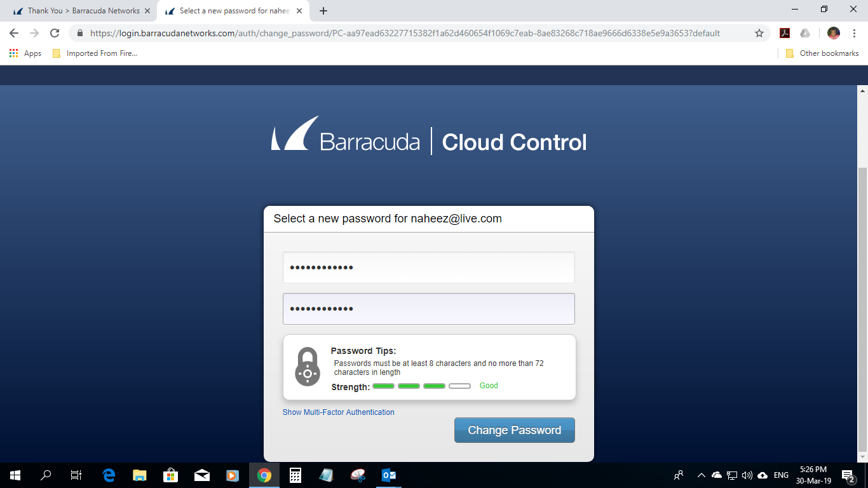The height and width of the screenshot is (488, 868).
Task: Close the Select a new password tab
Action: [299, 11]
